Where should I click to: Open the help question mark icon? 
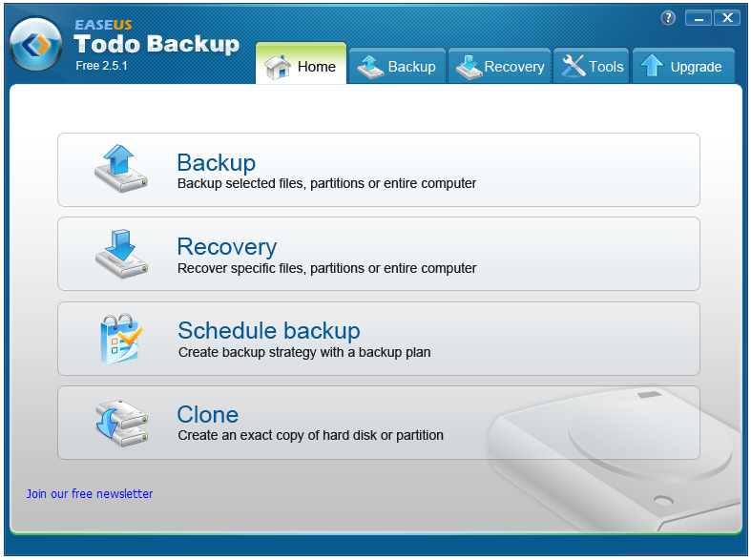(668, 18)
